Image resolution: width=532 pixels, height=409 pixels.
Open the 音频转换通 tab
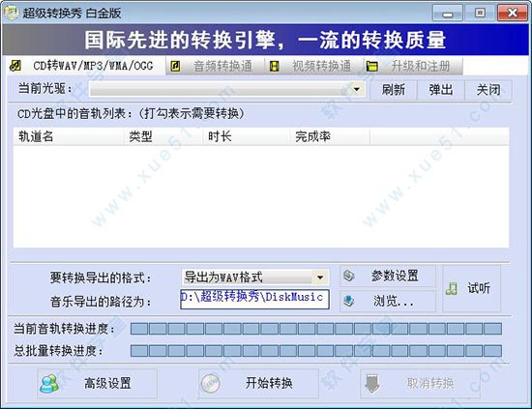215,66
